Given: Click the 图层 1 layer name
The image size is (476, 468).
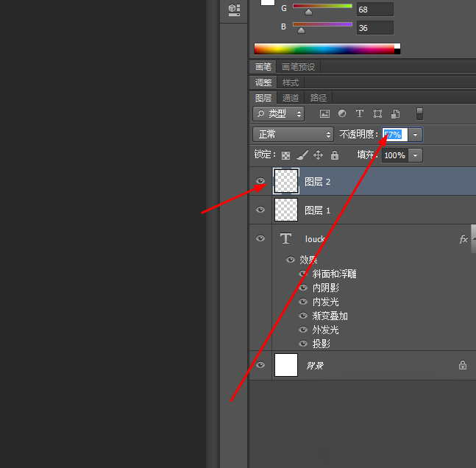Looking at the screenshot, I should [317, 210].
